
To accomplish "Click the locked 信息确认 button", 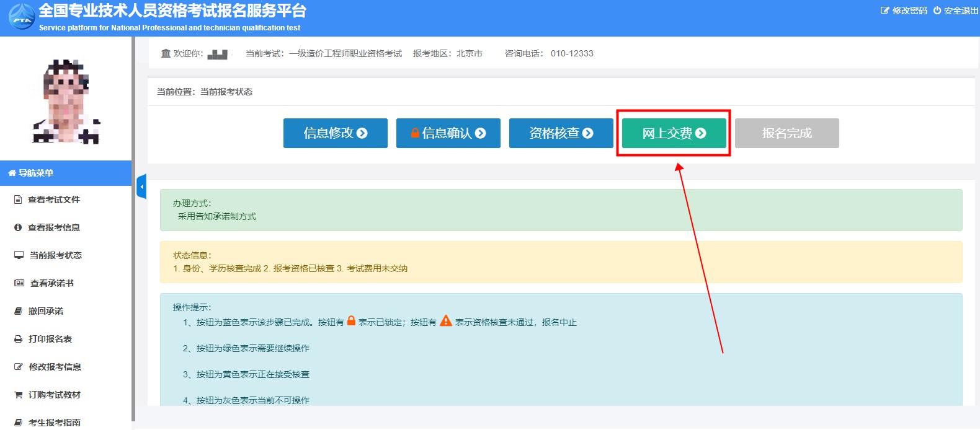I will (448, 133).
